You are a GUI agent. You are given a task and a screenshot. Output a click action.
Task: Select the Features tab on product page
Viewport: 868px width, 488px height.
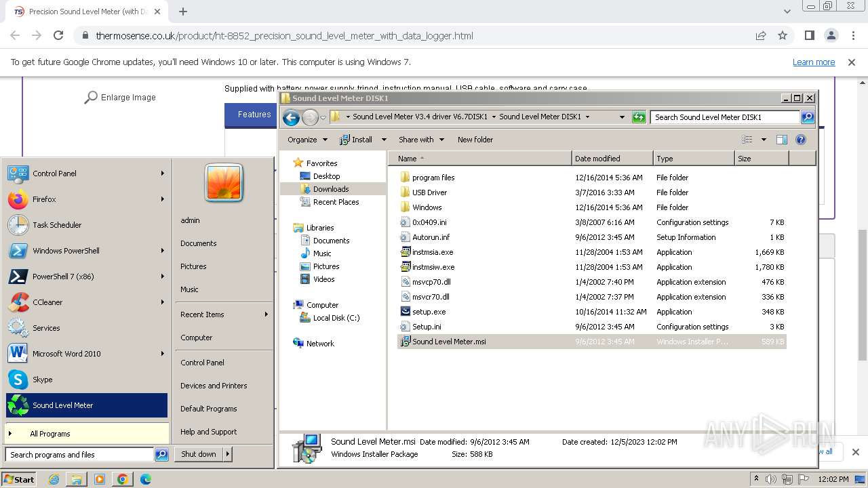254,115
